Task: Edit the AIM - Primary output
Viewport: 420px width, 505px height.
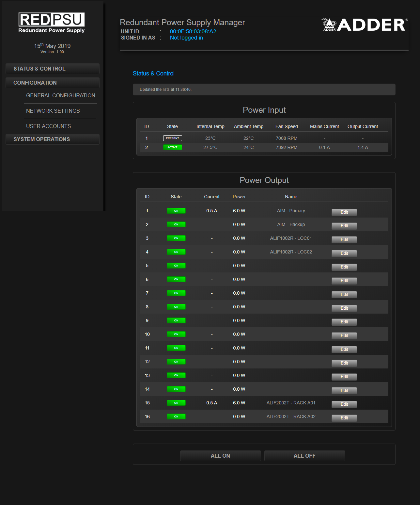Action: click(x=344, y=212)
